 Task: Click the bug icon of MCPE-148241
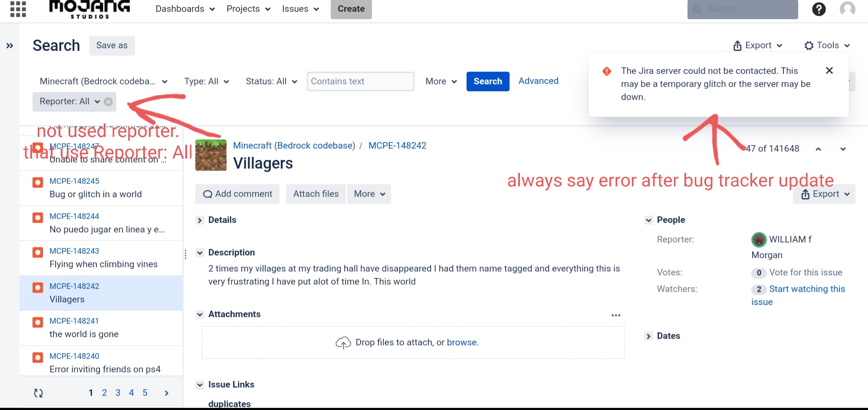click(38, 322)
